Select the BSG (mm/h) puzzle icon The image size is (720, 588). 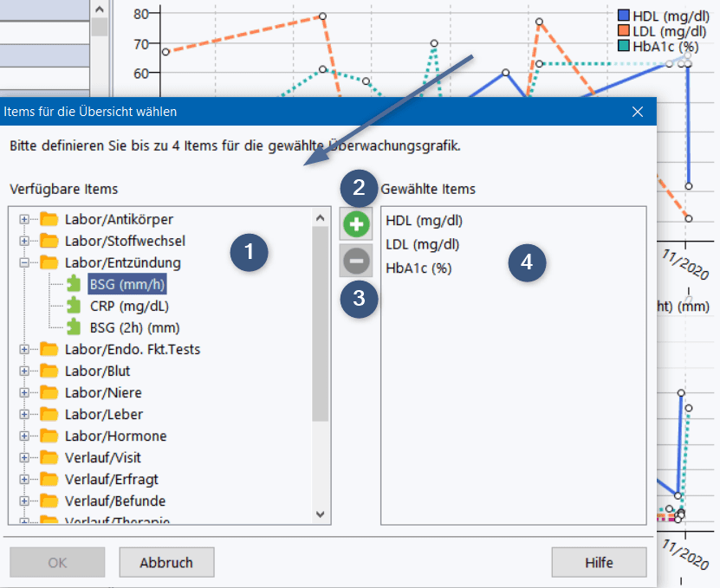(x=75, y=284)
